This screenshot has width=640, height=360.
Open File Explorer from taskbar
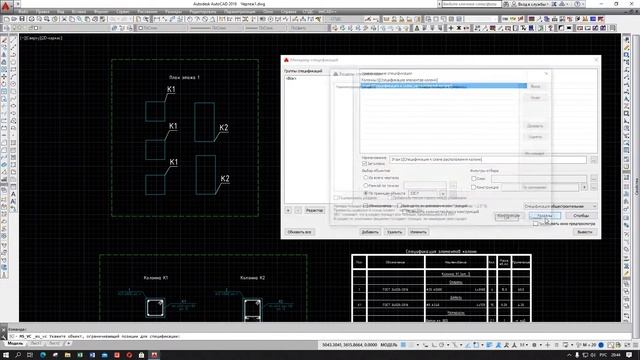point(67,355)
